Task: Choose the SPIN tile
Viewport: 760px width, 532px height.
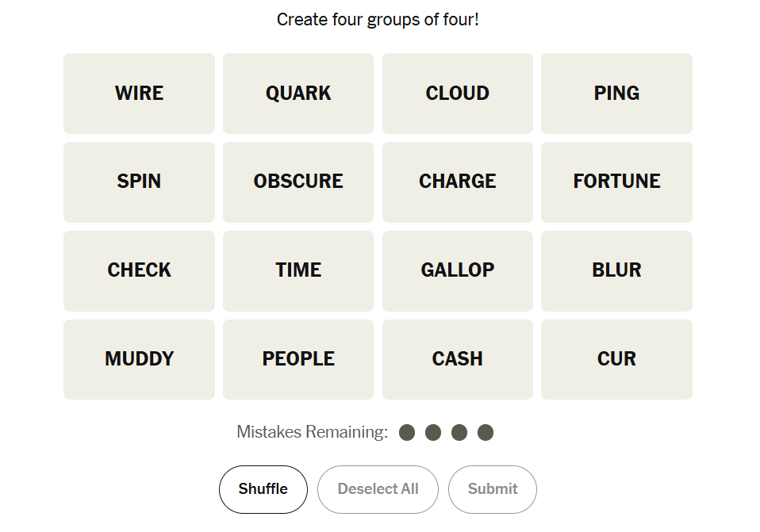Action: pos(139,182)
